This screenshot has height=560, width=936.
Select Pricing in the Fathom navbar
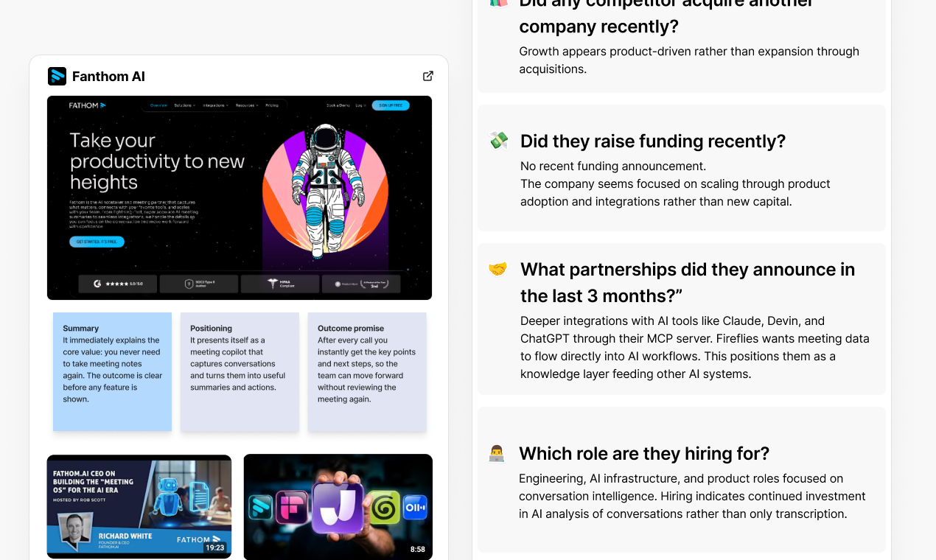coord(272,105)
